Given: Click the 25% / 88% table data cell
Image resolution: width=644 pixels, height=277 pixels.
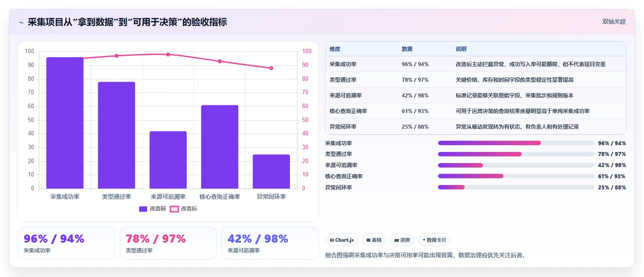Looking at the screenshot, I should click(x=415, y=126).
